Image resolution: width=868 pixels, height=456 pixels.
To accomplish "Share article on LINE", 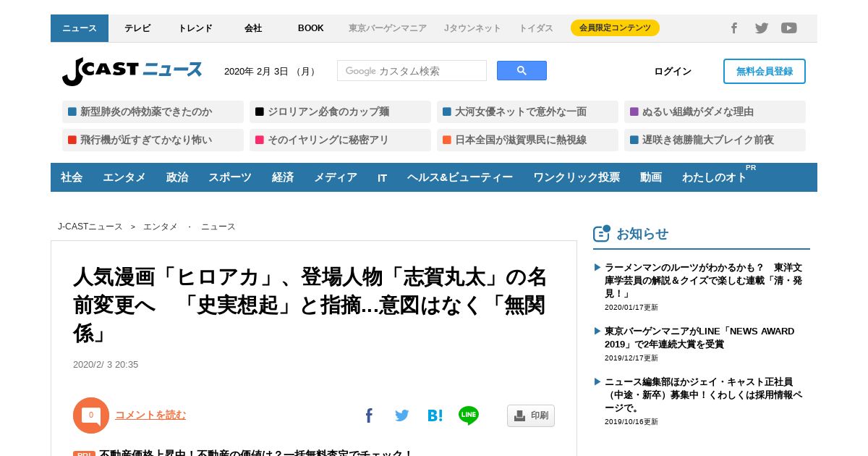I will click(469, 415).
